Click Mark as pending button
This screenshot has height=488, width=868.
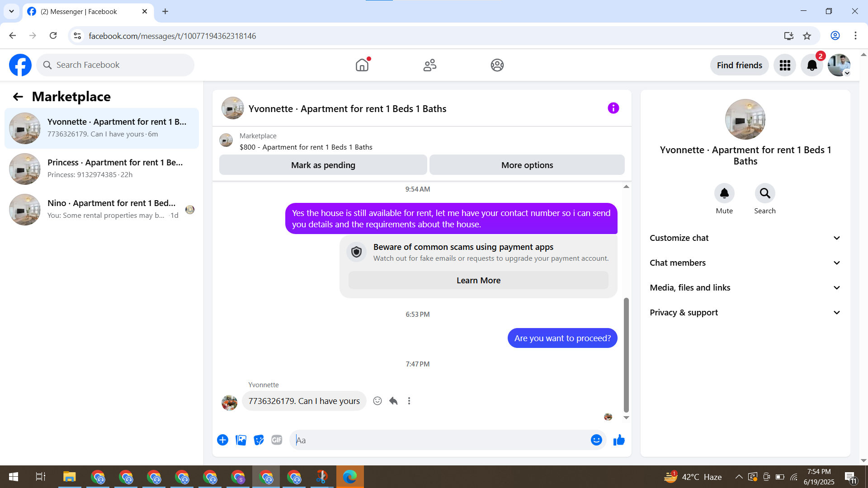(323, 165)
